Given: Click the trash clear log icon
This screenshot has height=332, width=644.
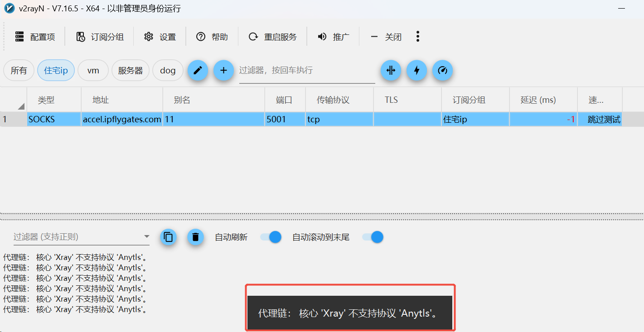Looking at the screenshot, I should coord(195,237).
